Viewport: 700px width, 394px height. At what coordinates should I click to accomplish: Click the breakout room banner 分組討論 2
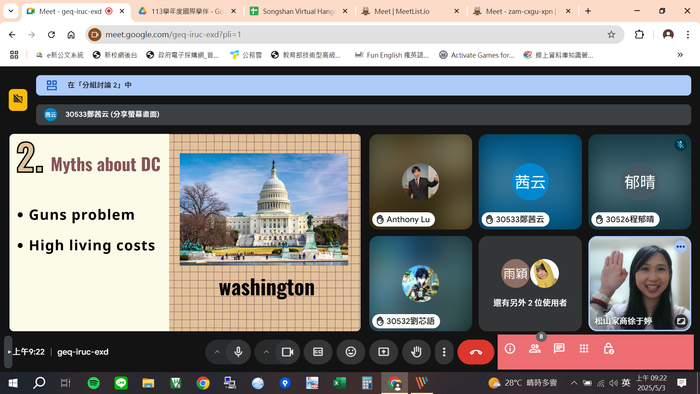(363, 85)
